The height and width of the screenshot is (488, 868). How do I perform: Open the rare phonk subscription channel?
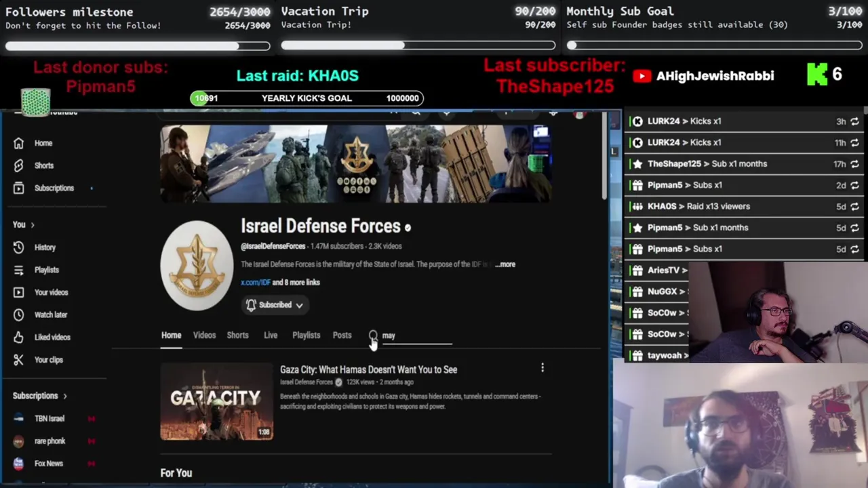click(x=50, y=441)
